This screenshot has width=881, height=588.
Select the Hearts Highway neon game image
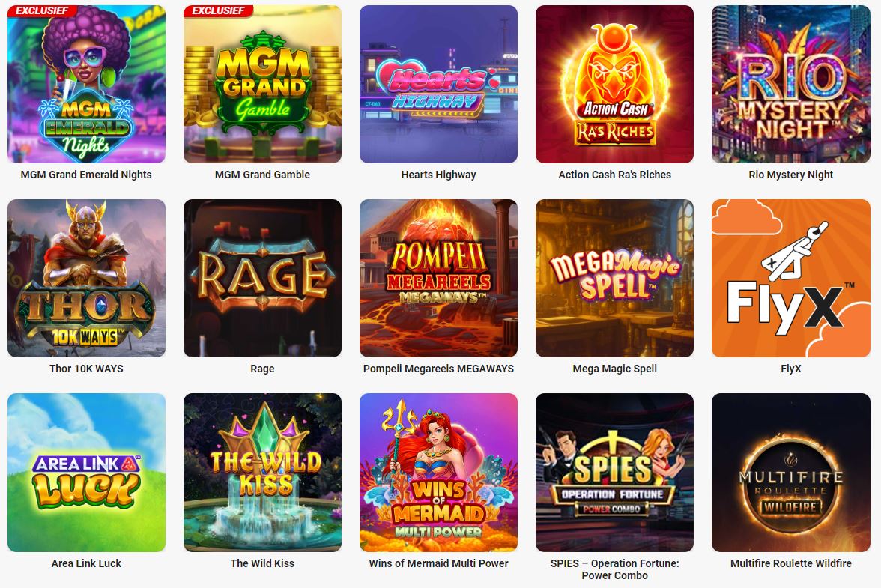(x=438, y=84)
